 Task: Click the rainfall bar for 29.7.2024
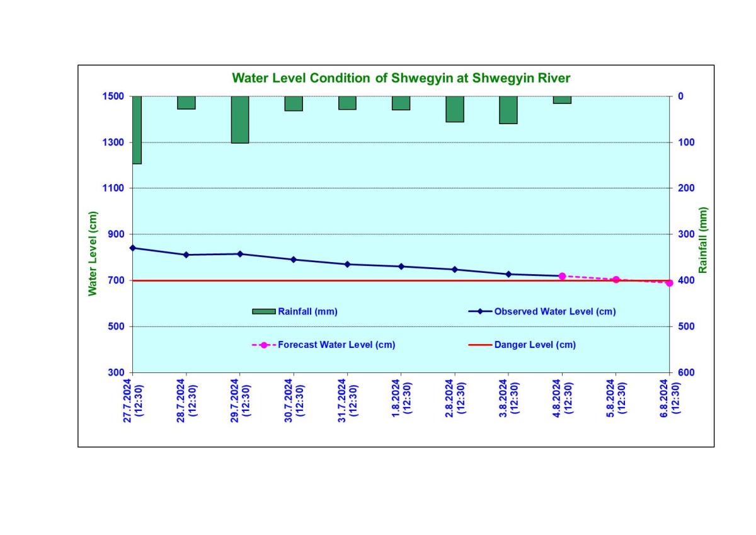pyautogui.click(x=240, y=120)
